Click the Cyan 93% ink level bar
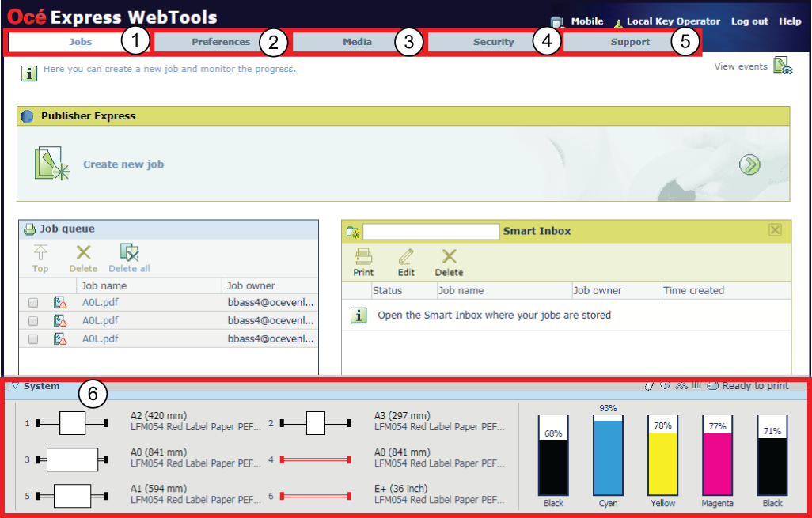Viewport: 812px width, 518px height. click(608, 455)
